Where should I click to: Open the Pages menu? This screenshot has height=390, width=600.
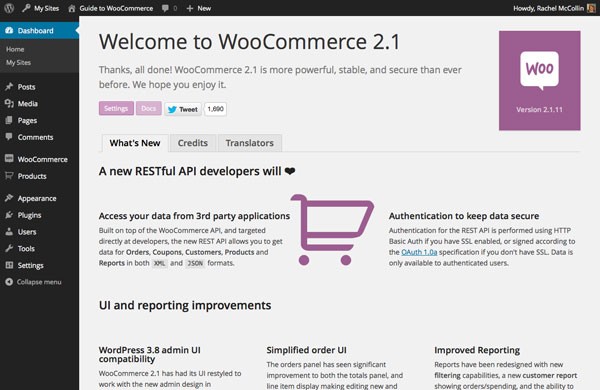point(39,121)
